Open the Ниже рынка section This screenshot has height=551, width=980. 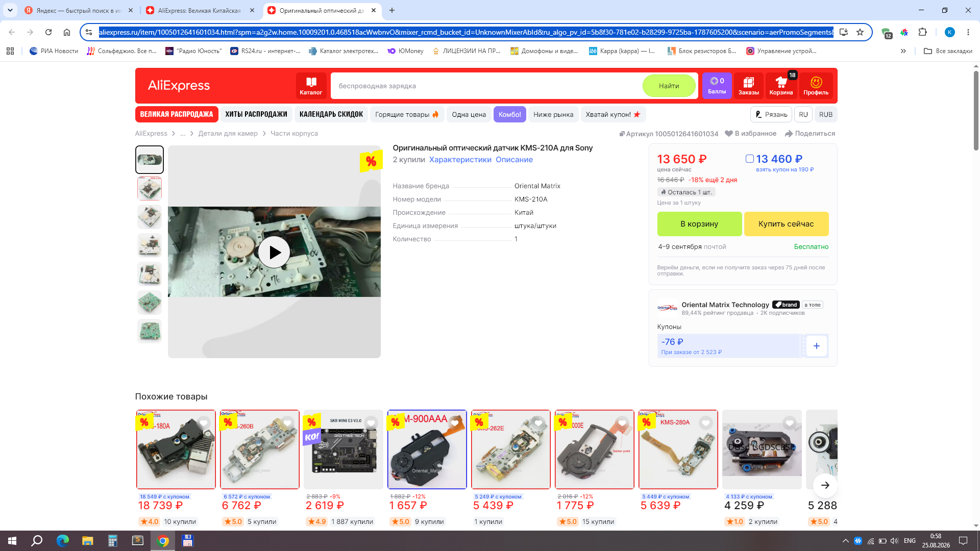tap(553, 114)
